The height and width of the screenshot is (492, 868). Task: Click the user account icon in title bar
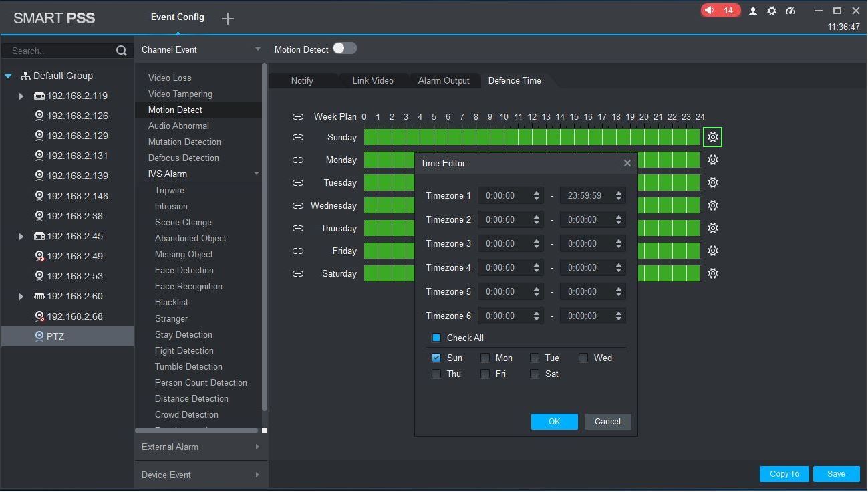point(753,11)
